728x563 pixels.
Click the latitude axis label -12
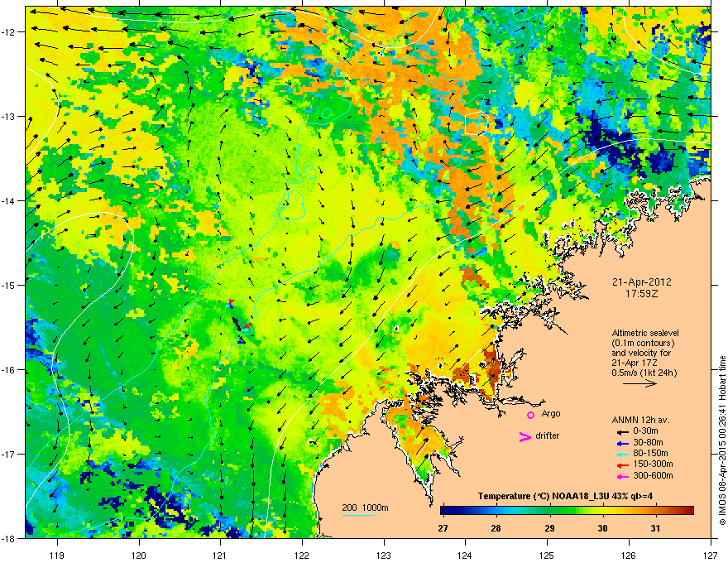(8, 32)
